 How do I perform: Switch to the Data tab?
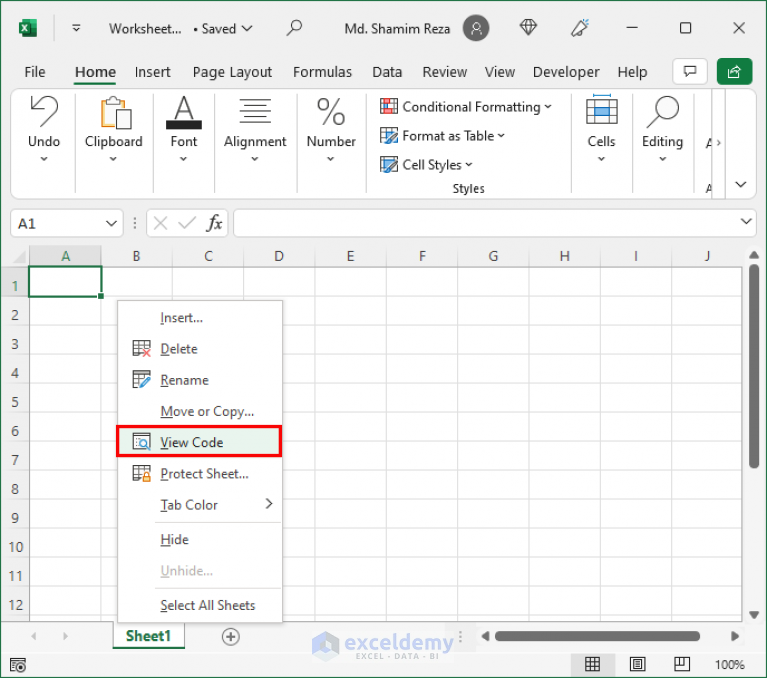387,72
